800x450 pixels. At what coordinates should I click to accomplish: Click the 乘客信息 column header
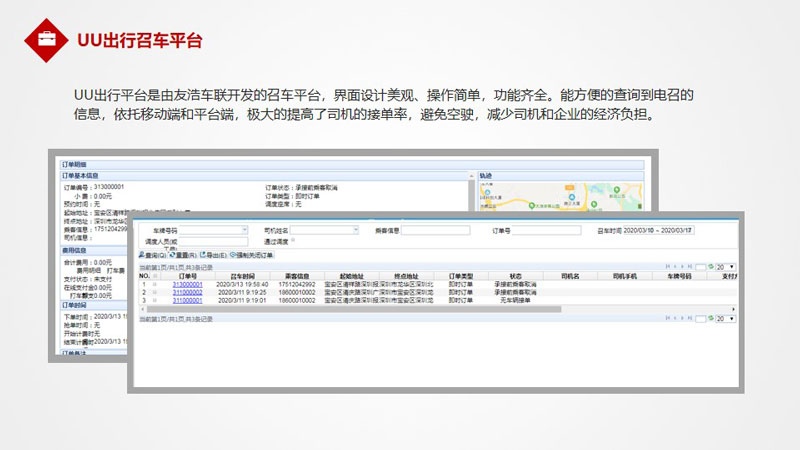click(x=297, y=276)
